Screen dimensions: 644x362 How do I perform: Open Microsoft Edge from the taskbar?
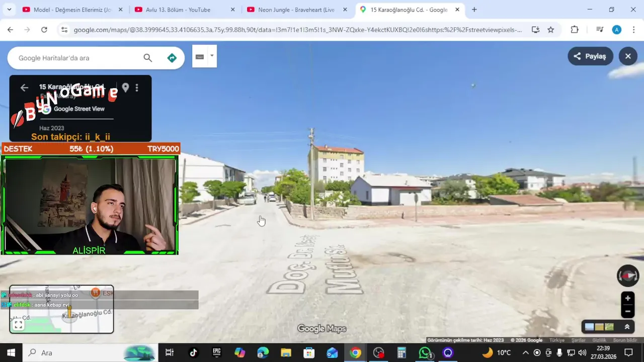pos(263,352)
